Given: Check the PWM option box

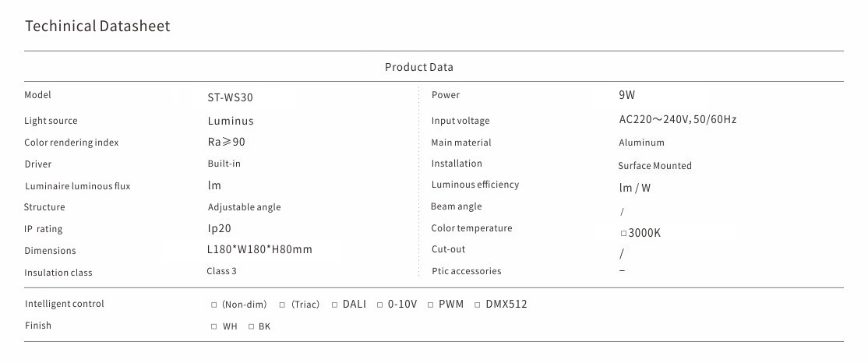Looking at the screenshot, I should (x=430, y=305).
